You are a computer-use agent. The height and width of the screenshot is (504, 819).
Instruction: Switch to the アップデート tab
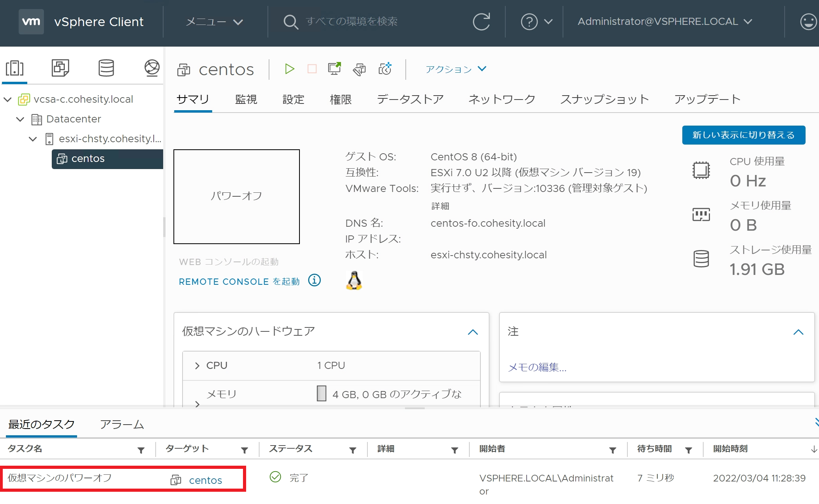[x=707, y=100]
